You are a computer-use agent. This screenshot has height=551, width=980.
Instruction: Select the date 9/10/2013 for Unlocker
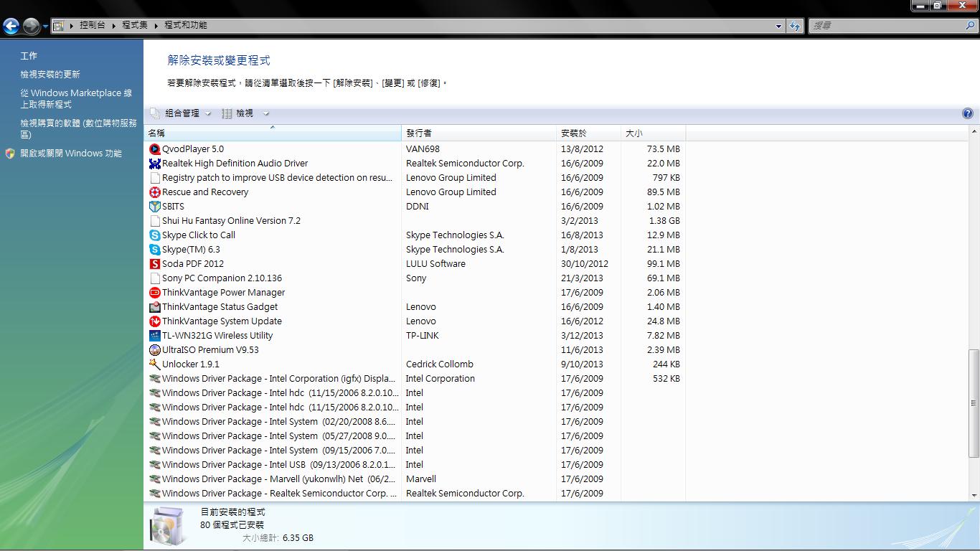click(583, 364)
